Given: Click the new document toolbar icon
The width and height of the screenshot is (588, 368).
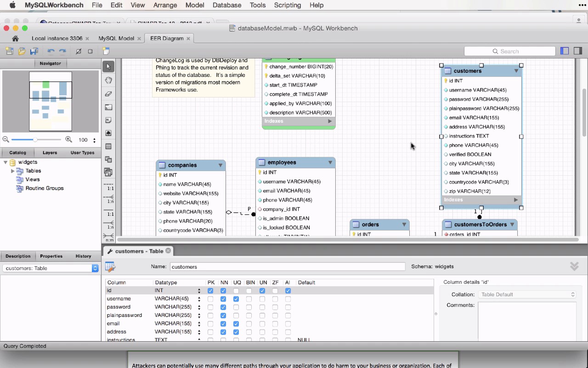Looking at the screenshot, I should point(9,51).
